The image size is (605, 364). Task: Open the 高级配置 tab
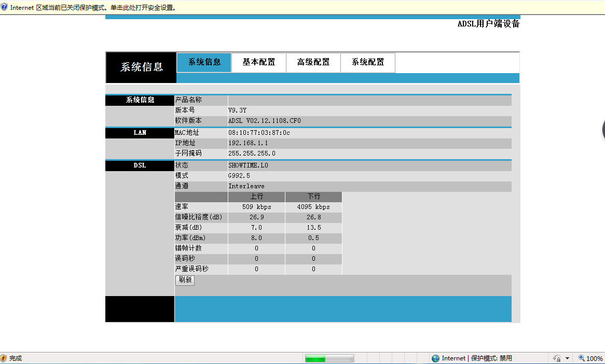(313, 62)
